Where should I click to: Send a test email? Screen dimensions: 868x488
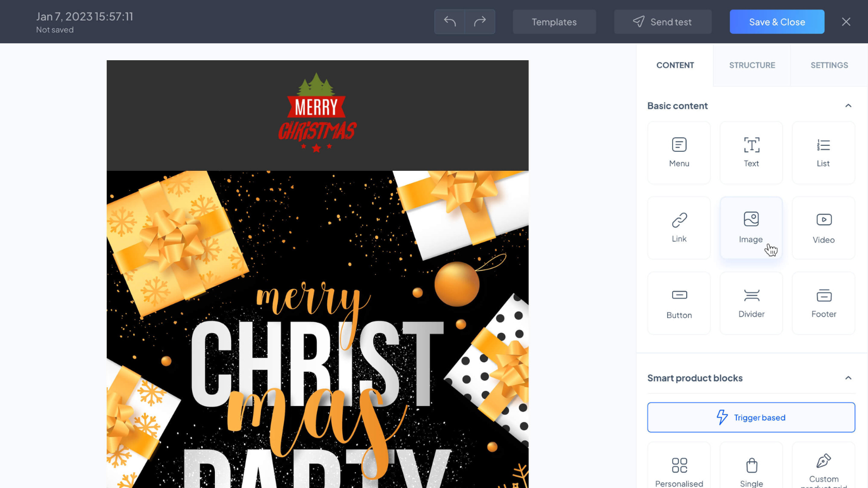(x=663, y=22)
